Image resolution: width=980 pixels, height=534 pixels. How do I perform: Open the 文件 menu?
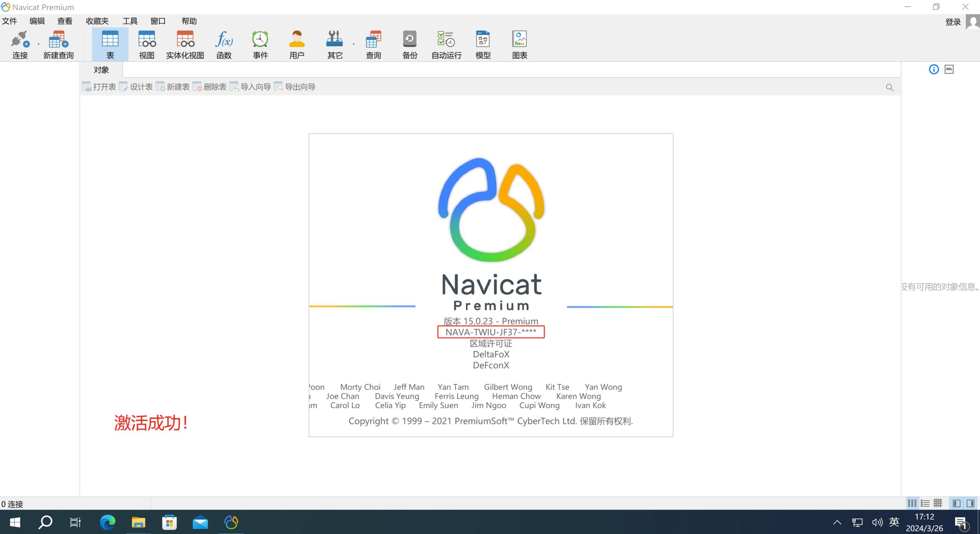point(10,21)
